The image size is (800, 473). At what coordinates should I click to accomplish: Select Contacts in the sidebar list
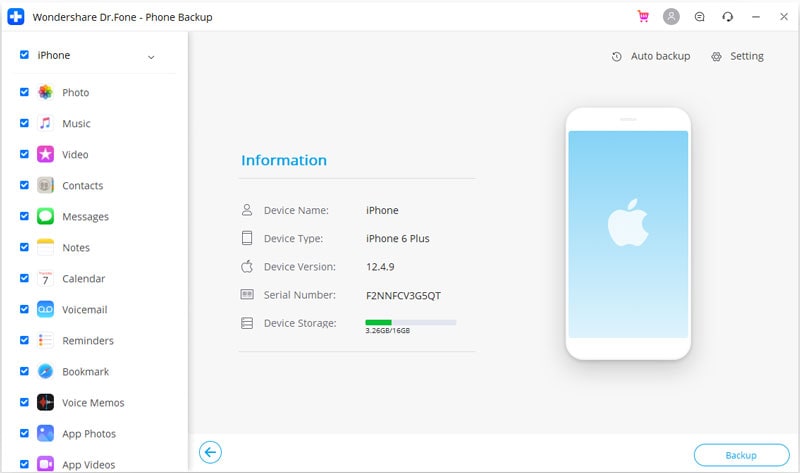(x=82, y=186)
